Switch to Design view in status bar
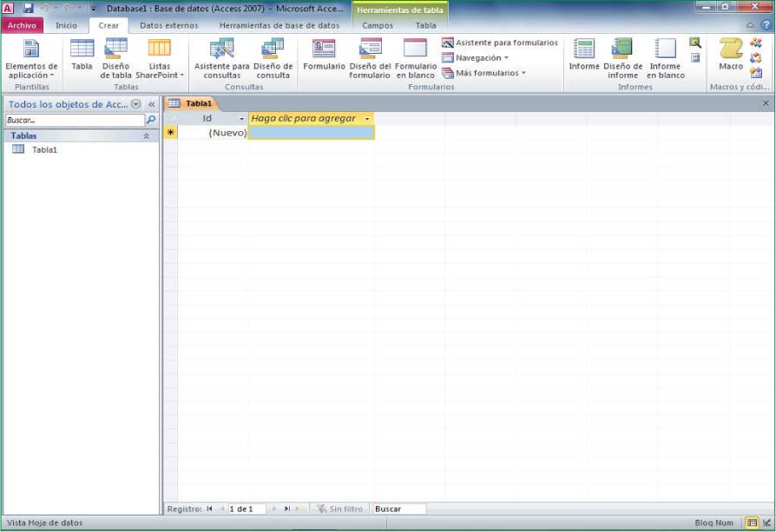This screenshot has height=532, width=776. pyautogui.click(x=766, y=522)
